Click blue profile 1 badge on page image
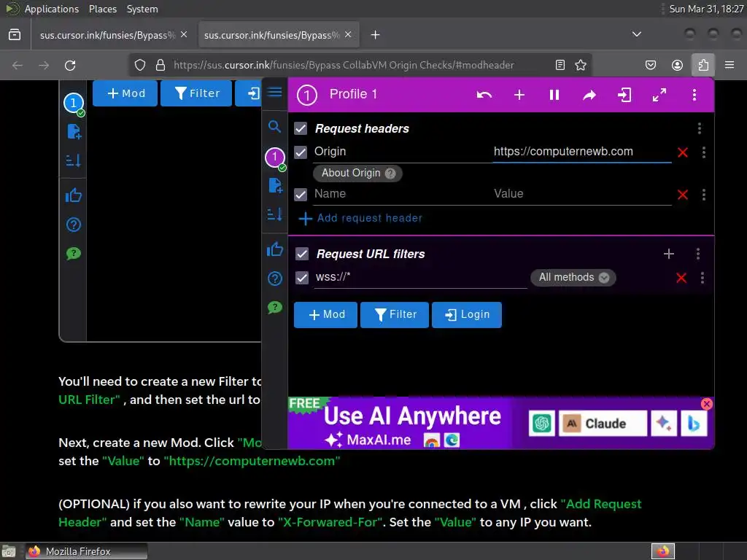This screenshot has height=560, width=747. (x=74, y=103)
